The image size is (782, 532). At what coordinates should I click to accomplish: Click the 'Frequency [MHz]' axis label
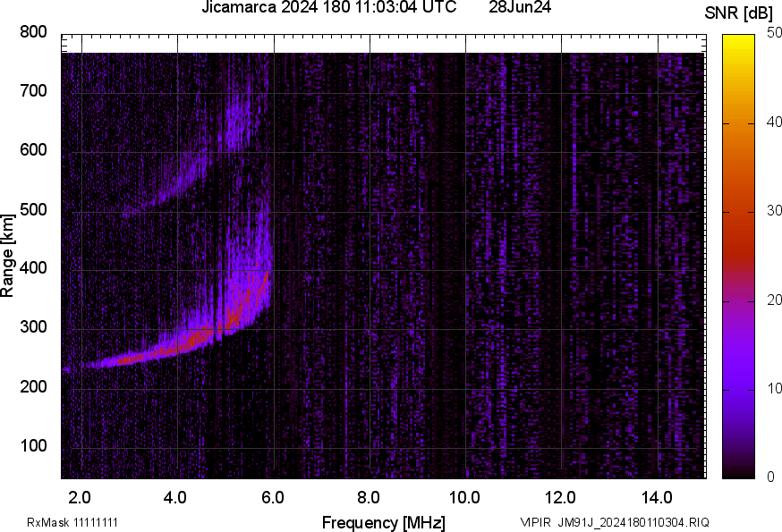[x=384, y=522]
